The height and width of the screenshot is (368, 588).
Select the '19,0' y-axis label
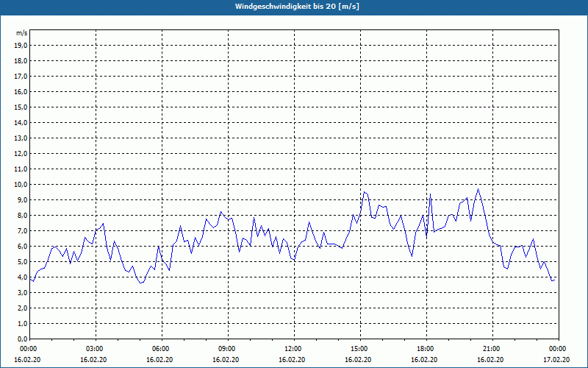click(21, 46)
